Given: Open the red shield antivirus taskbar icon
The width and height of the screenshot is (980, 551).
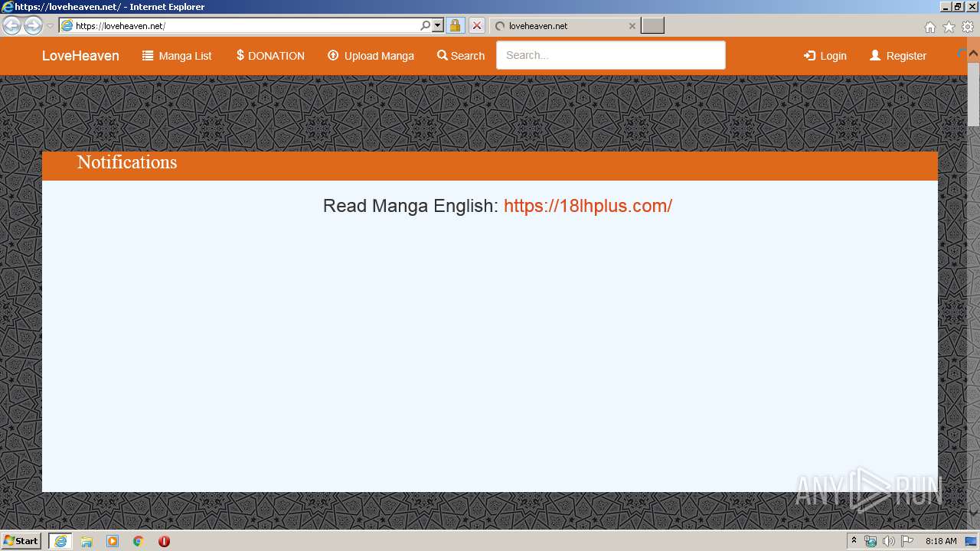Looking at the screenshot, I should [164, 541].
